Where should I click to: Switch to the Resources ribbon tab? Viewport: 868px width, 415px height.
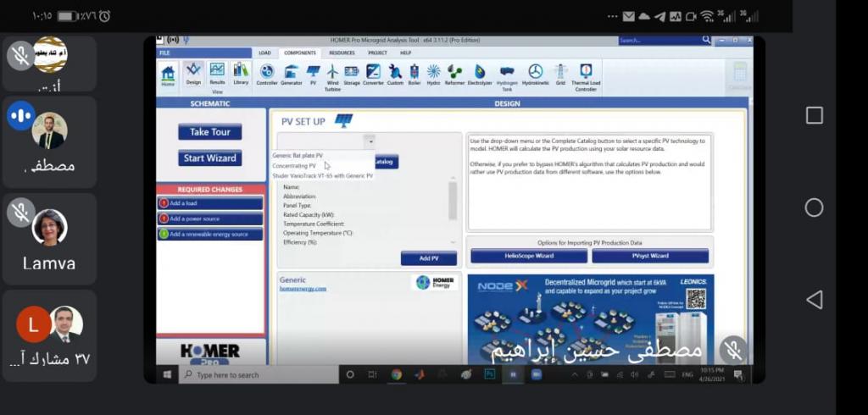click(342, 53)
